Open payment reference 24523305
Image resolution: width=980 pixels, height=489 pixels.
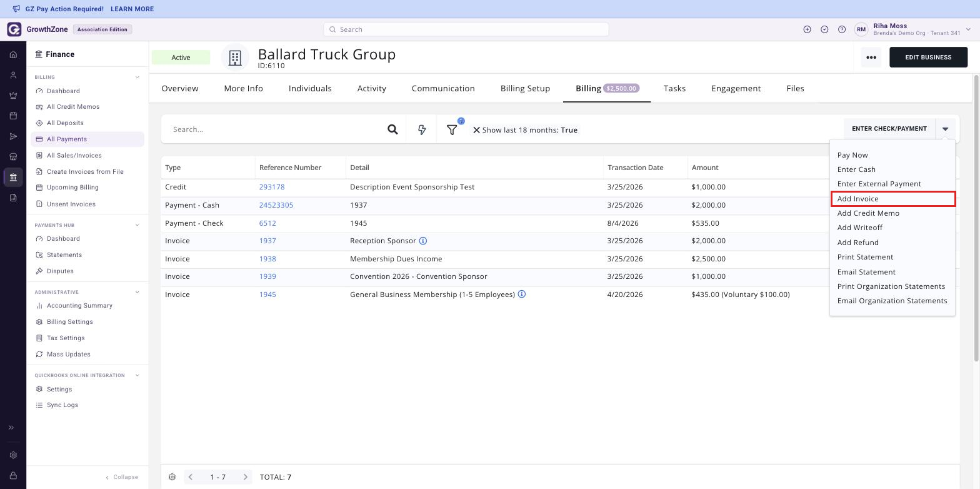276,205
